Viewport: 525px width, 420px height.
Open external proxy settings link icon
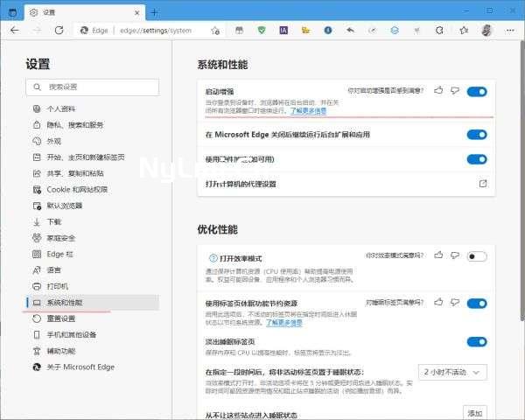[x=483, y=184]
